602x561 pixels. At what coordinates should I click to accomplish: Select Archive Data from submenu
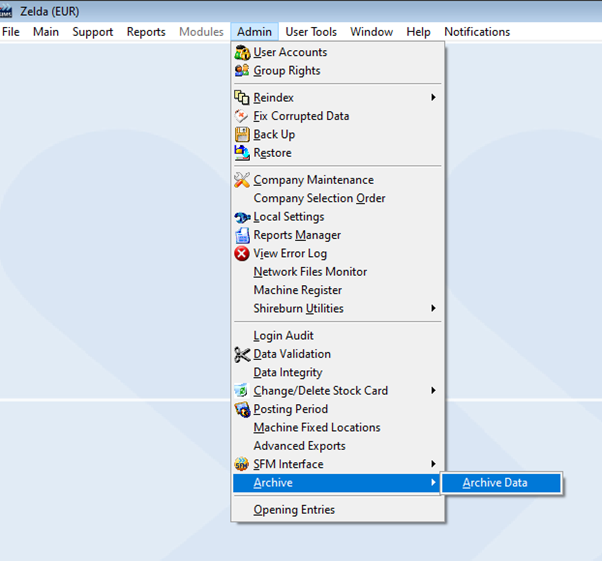501,483
